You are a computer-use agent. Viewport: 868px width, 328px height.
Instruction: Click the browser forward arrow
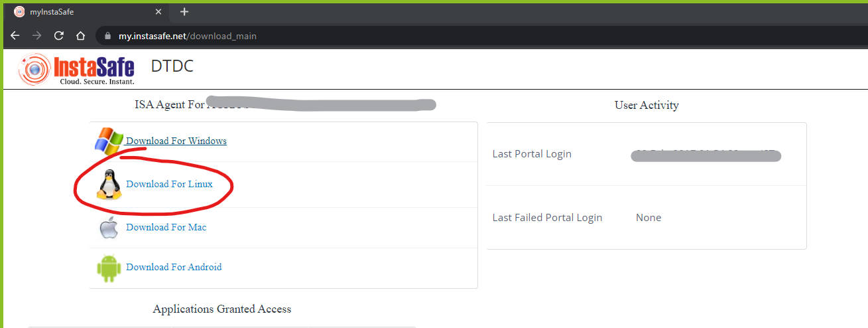tap(37, 36)
